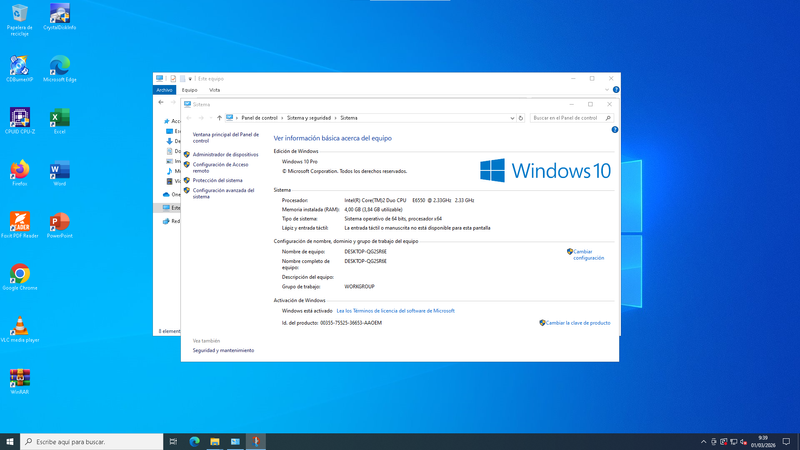Click the network icon in system tray
This screenshot has width=800, height=450.
[x=734, y=442]
